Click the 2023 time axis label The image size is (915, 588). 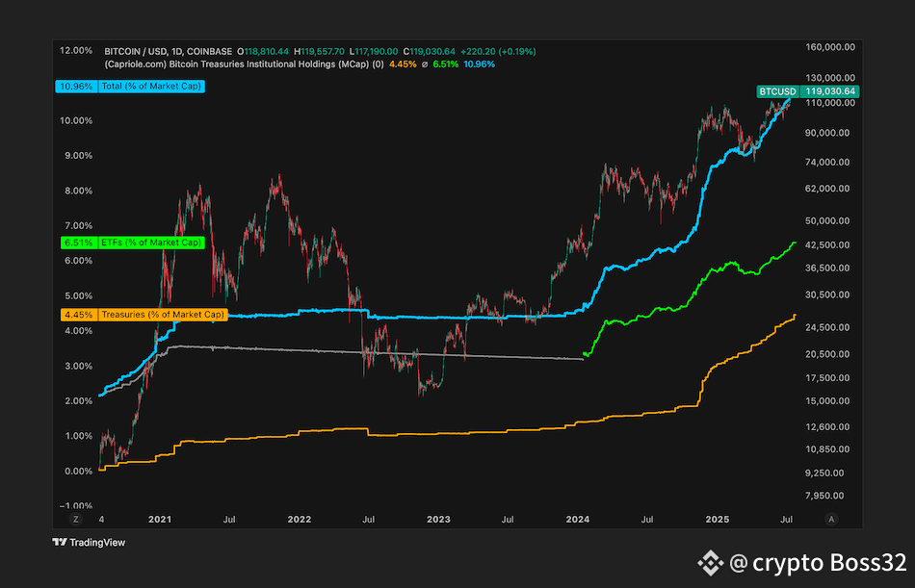438,519
